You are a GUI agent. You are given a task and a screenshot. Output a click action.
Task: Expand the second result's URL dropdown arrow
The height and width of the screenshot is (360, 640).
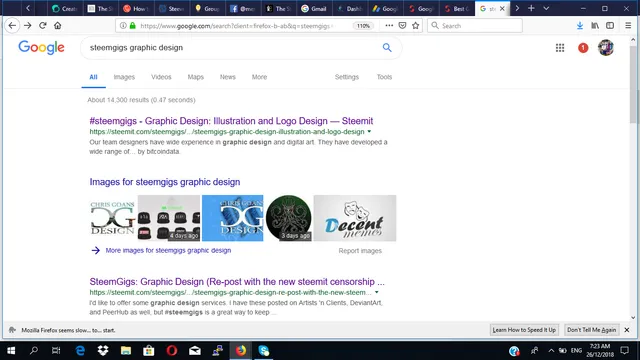[x=377, y=292]
